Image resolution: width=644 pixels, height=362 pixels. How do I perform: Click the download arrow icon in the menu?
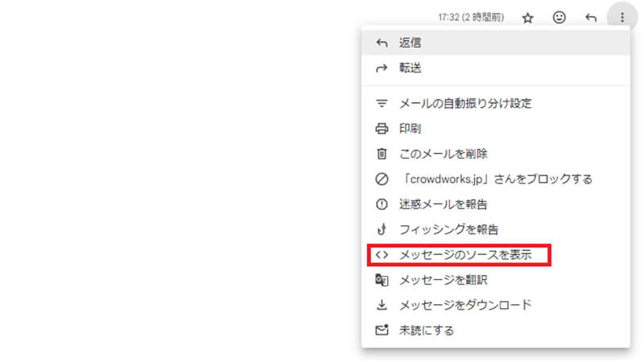click(x=382, y=305)
